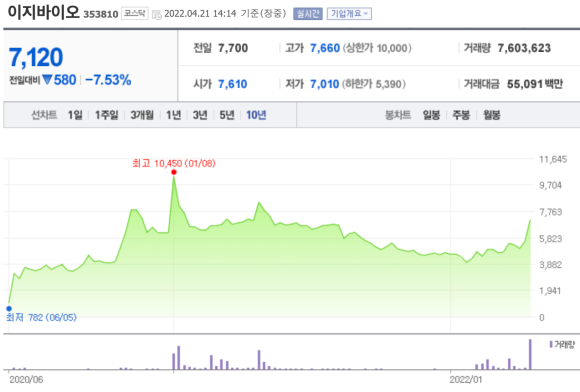Switch to 월봉 candle chart

tap(492, 115)
